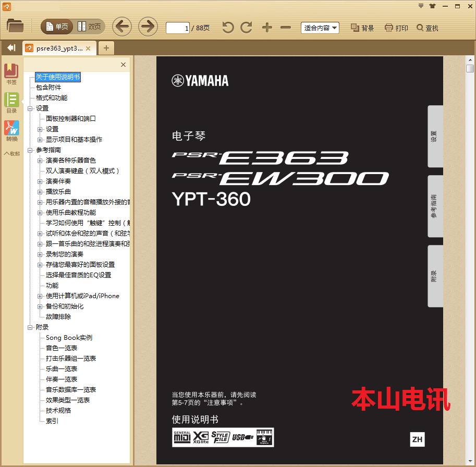This screenshot has width=476, height=467.
Task: Open the skin (shirt) icon in title bar
Action: 433,6
